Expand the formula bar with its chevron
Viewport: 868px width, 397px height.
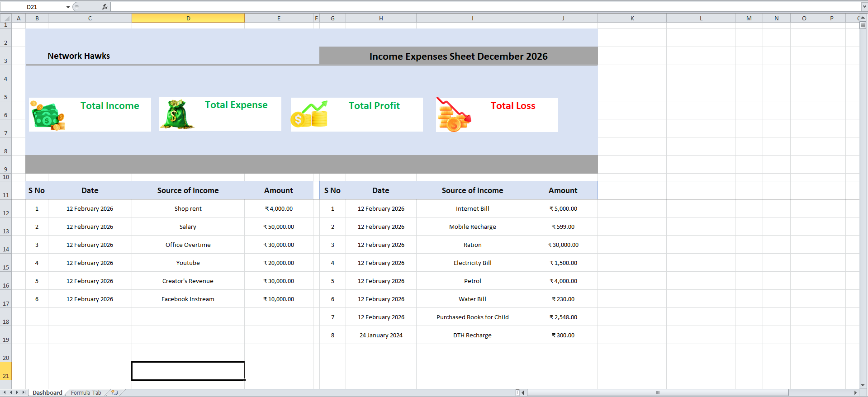pos(864,7)
